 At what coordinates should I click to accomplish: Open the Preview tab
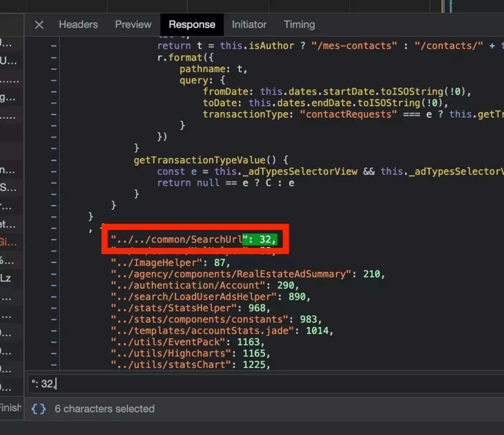133,24
